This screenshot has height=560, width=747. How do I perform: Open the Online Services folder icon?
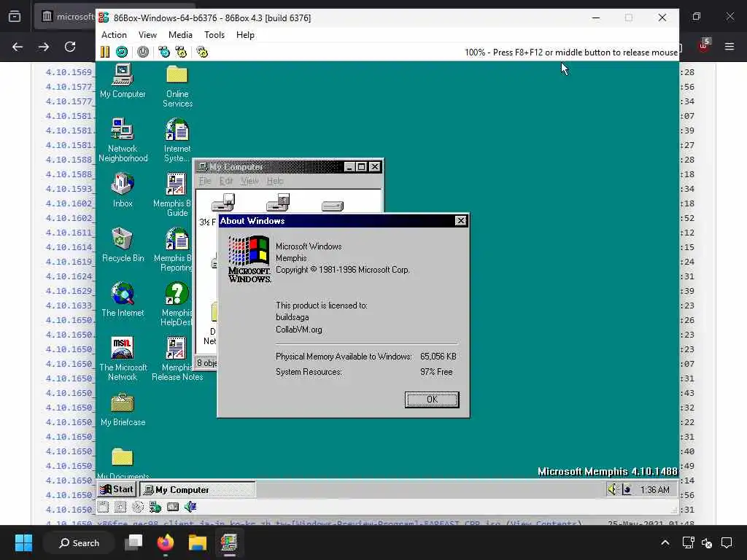click(177, 86)
